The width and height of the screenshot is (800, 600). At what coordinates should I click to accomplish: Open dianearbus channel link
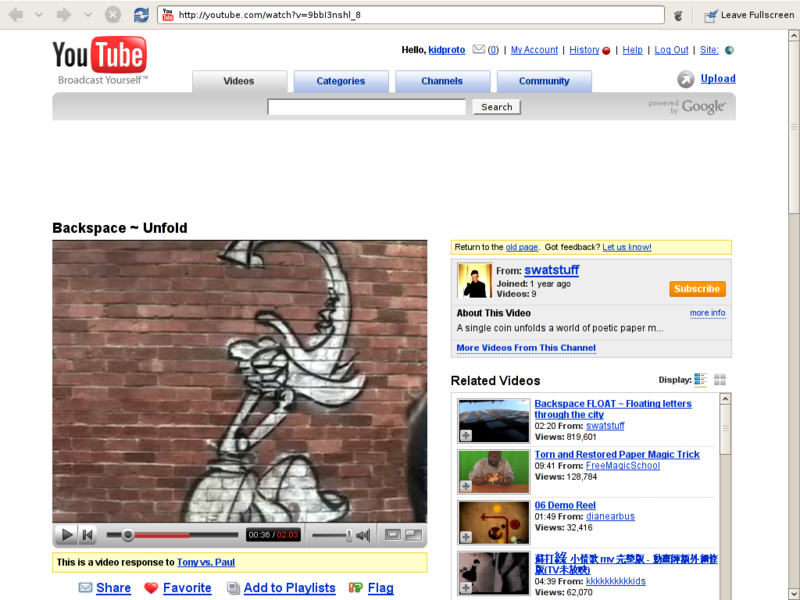610,516
